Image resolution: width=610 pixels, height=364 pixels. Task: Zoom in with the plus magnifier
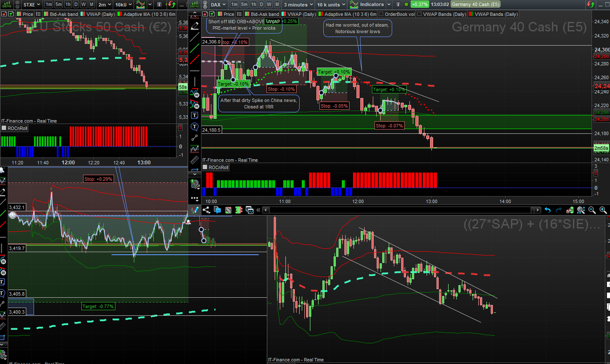point(603,210)
